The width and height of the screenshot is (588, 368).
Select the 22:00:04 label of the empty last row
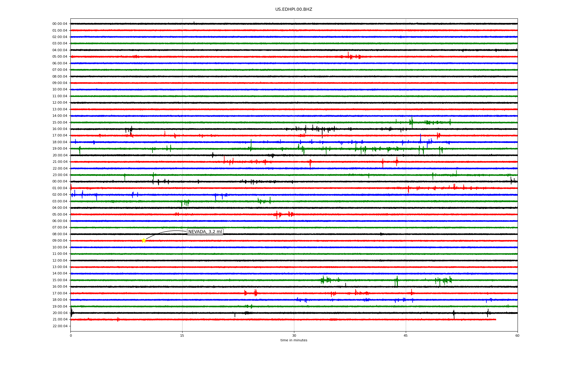click(60, 326)
